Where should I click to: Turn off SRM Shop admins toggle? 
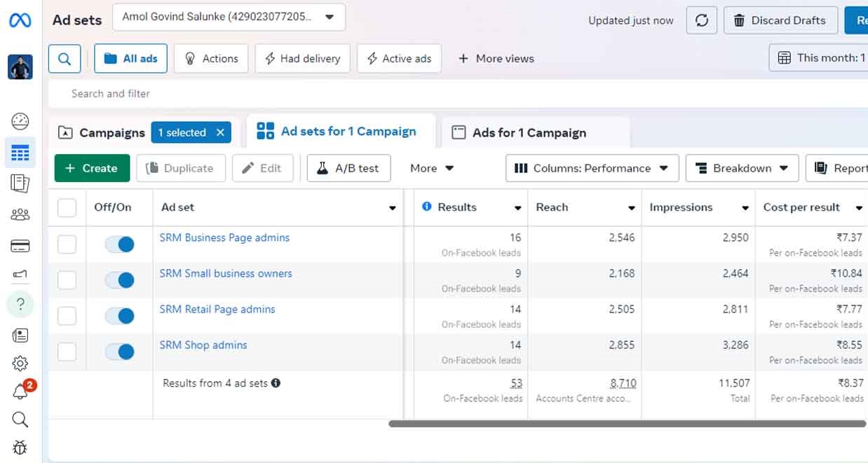pos(119,352)
